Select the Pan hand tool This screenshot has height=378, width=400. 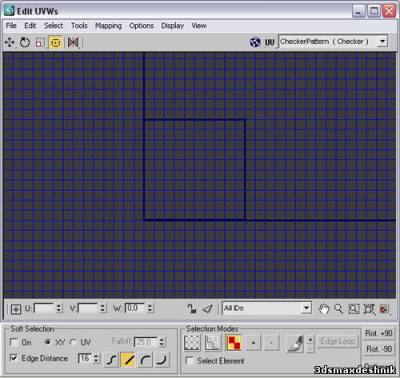[323, 309]
